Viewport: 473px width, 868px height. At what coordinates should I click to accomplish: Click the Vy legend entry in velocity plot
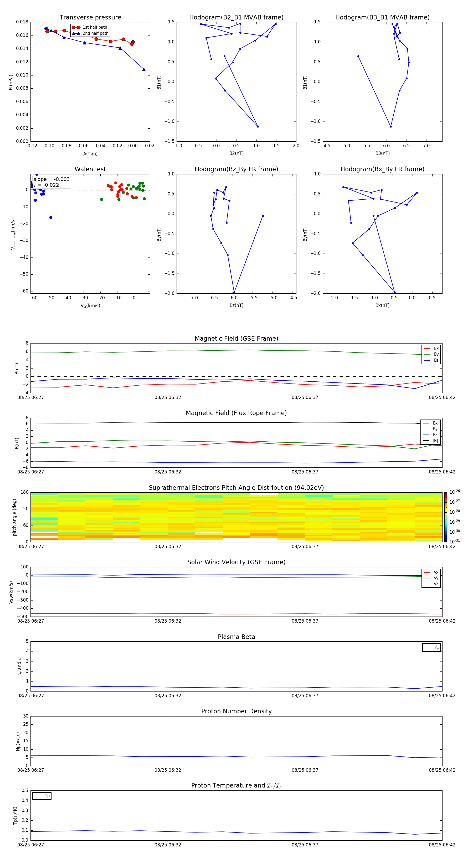click(431, 578)
